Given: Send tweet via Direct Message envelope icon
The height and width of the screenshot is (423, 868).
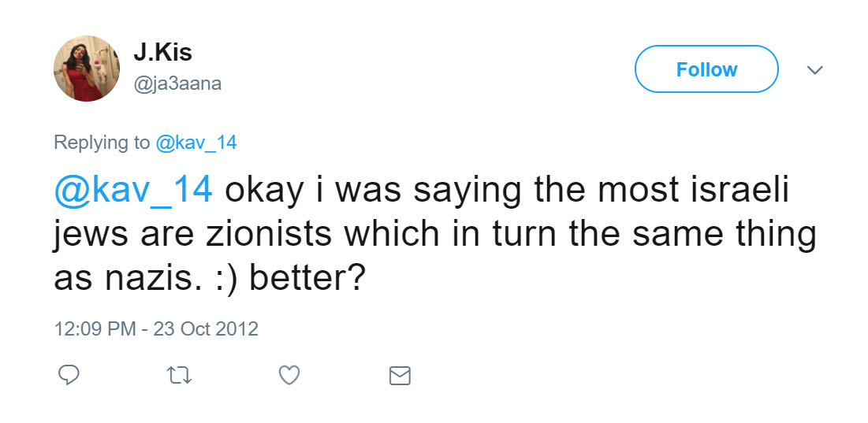Looking at the screenshot, I should [x=400, y=376].
